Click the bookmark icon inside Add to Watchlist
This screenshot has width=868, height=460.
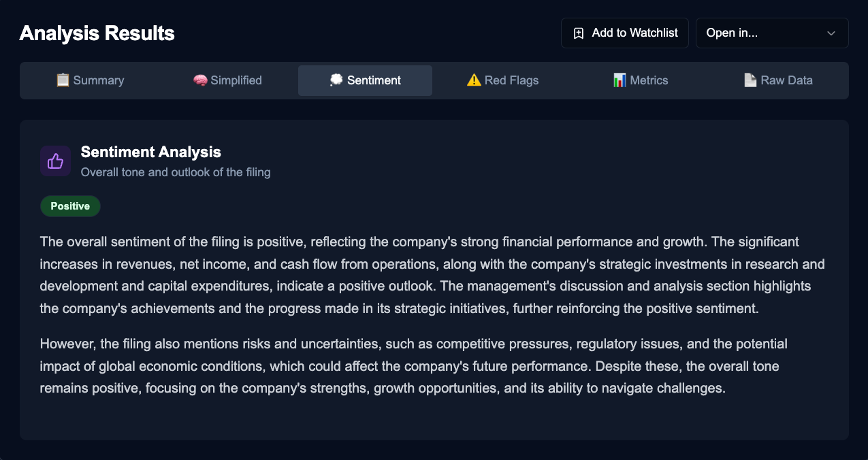tap(579, 32)
